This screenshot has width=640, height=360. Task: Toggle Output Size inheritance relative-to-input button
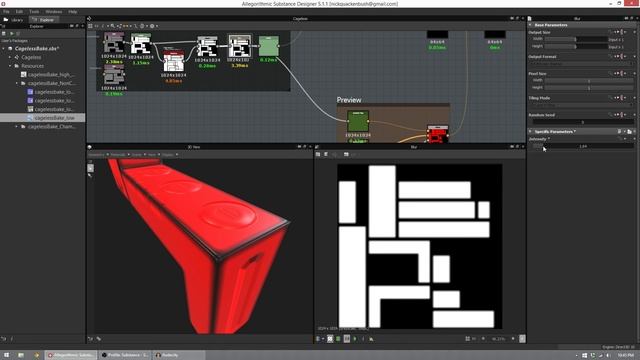click(622, 32)
